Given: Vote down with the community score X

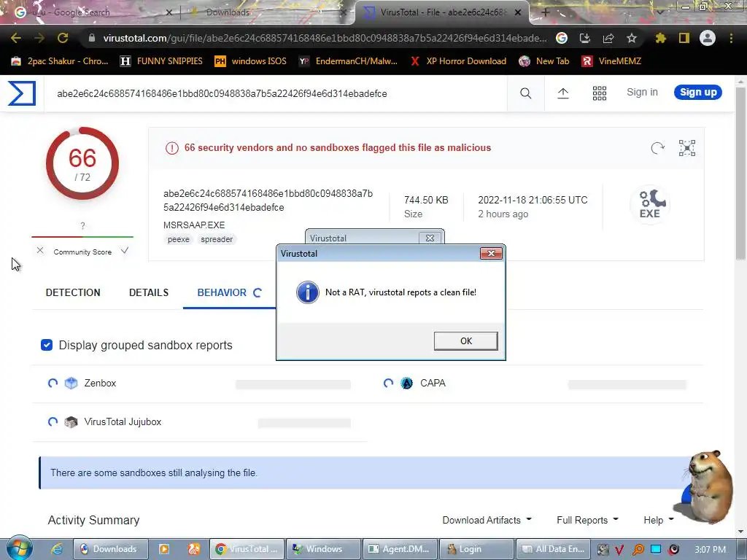Looking at the screenshot, I should [x=41, y=251].
